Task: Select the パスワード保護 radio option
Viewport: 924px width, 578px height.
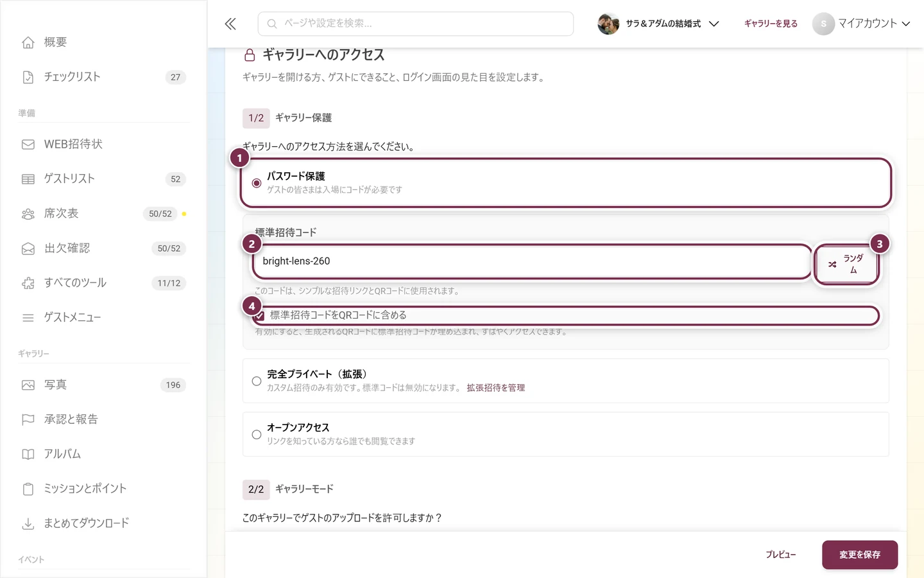Action: [x=257, y=183]
